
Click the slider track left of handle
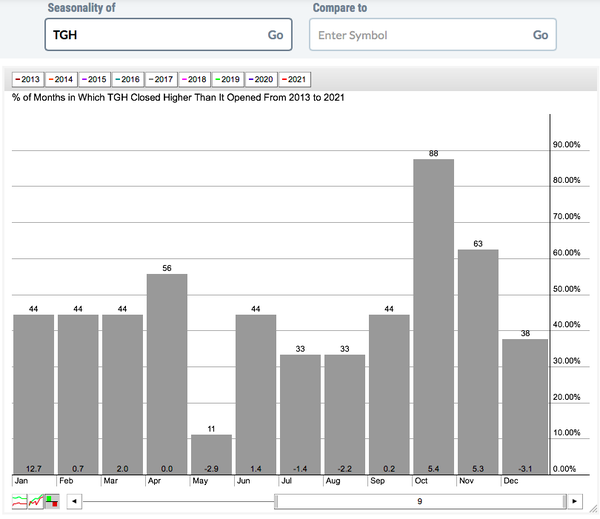click(x=180, y=501)
